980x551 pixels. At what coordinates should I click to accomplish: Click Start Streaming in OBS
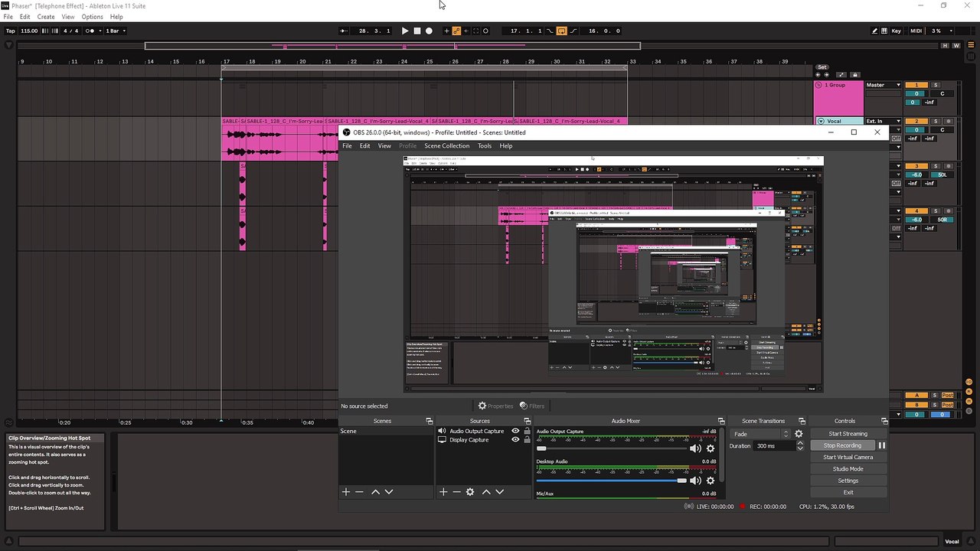click(848, 434)
